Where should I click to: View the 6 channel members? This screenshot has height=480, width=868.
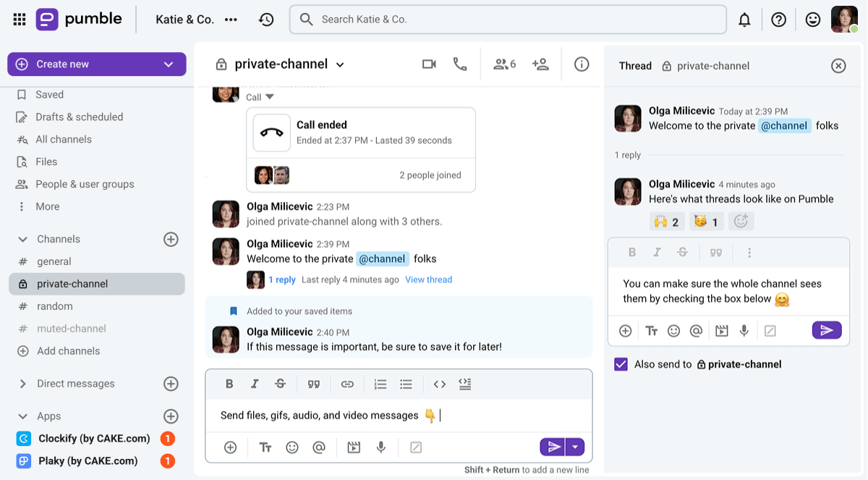pyautogui.click(x=503, y=64)
